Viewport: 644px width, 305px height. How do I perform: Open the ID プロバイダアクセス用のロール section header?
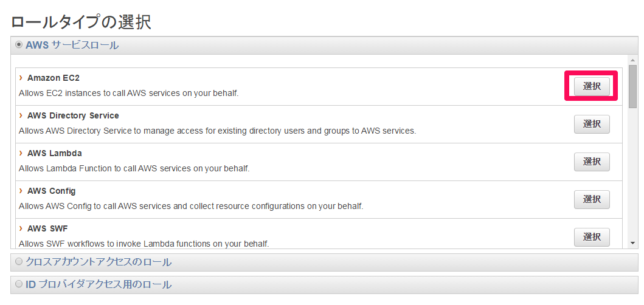[x=325, y=284]
